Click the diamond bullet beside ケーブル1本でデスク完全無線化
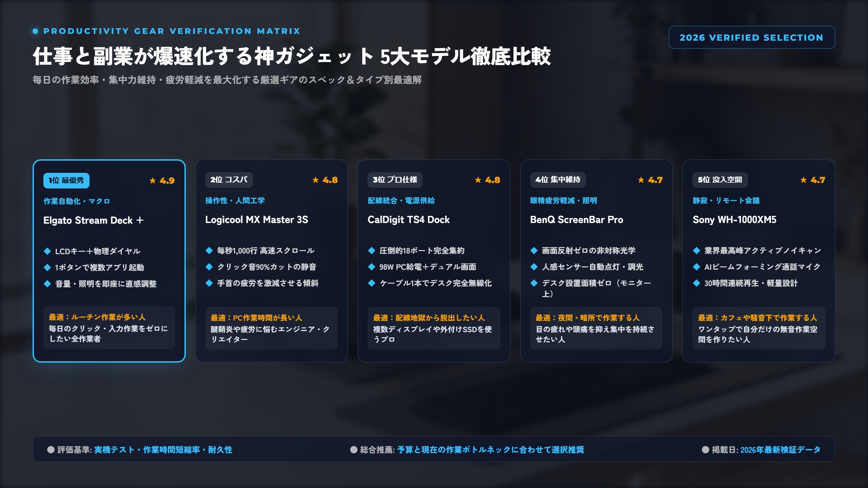Screen dimensions: 868x488 pyautogui.click(x=372, y=283)
